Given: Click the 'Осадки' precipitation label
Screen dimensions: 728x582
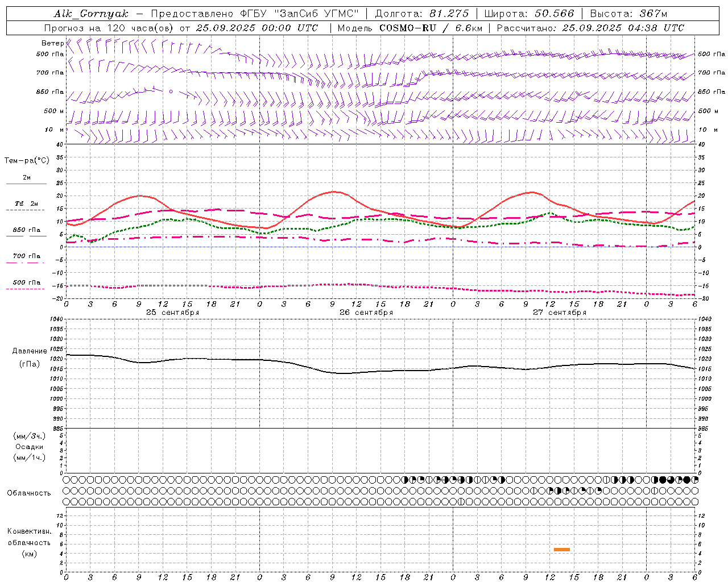Looking at the screenshot, I should tap(30, 447).
